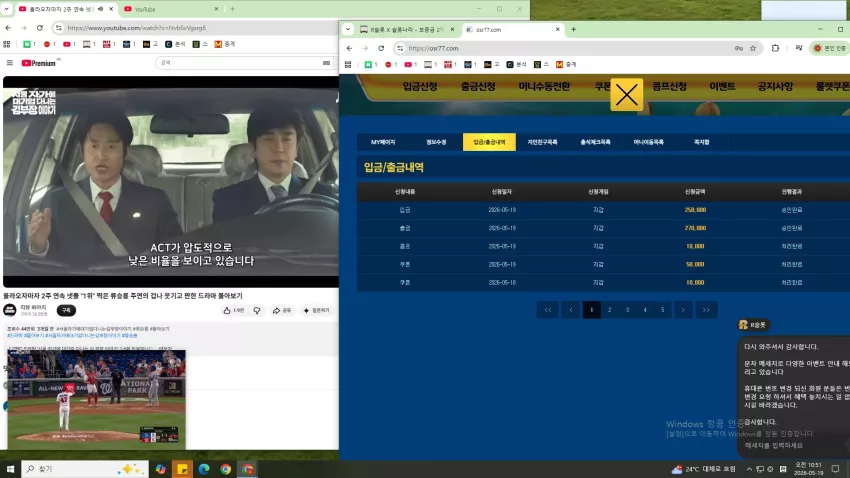This screenshot has width=850, height=478.
Task: Mute the playing YouTube tab speaker icon
Action: tap(100, 9)
